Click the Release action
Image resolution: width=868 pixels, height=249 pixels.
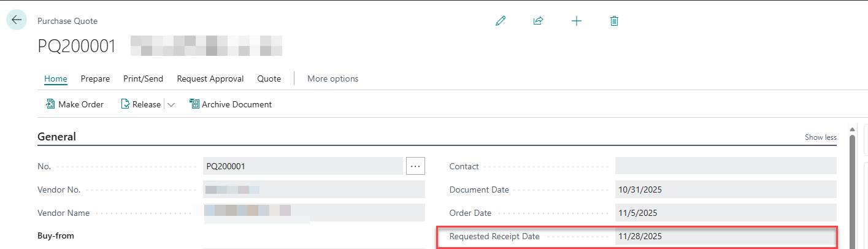coord(140,104)
